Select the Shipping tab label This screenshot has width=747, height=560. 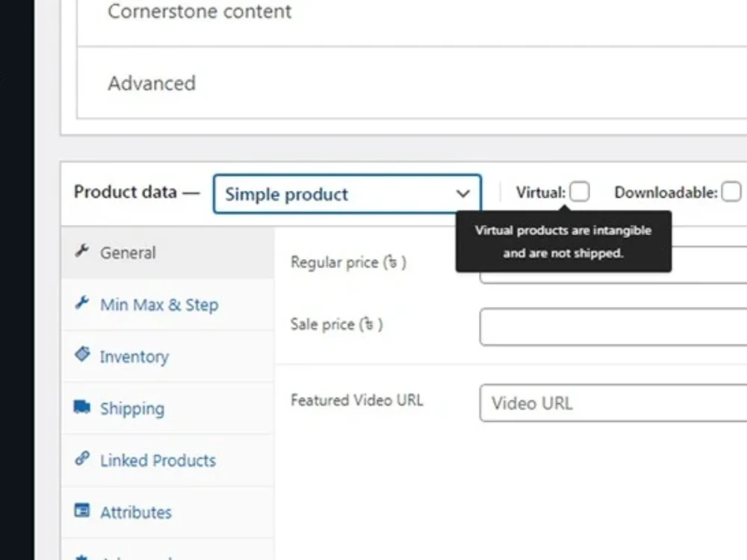(x=132, y=408)
